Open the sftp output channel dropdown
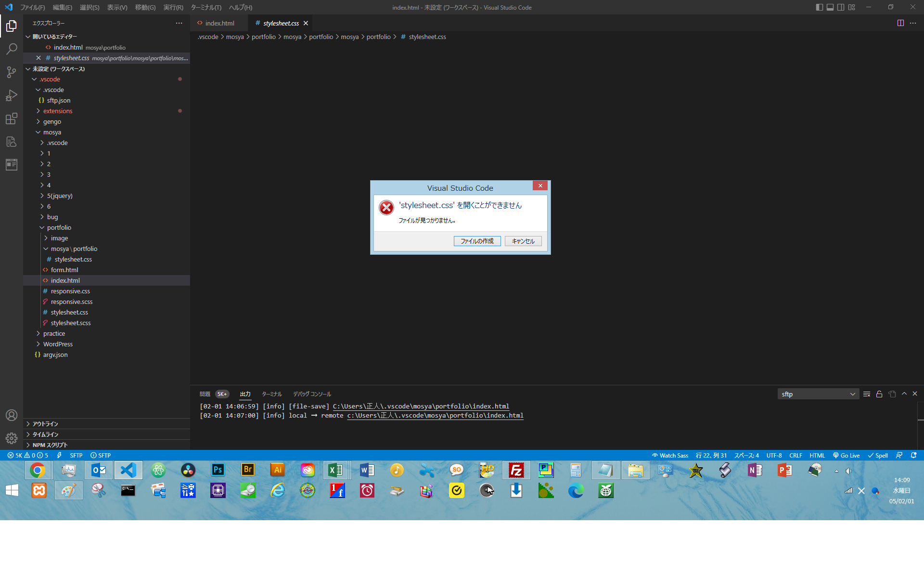The image size is (924, 578). 818,394
